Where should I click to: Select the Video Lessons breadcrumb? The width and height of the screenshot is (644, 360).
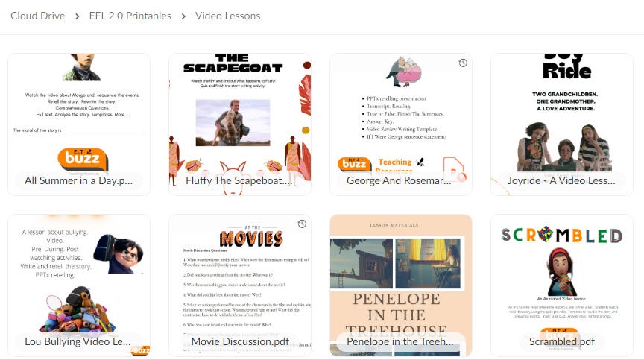pyautogui.click(x=227, y=16)
